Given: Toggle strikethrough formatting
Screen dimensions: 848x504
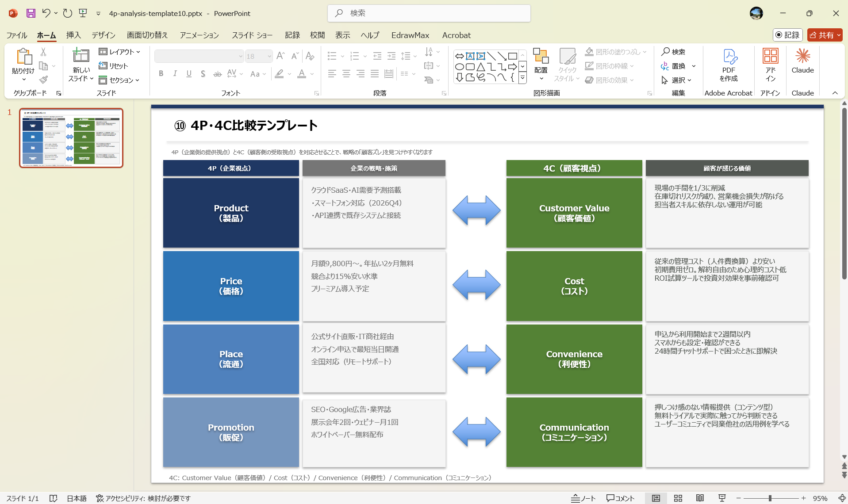Looking at the screenshot, I should (x=217, y=74).
